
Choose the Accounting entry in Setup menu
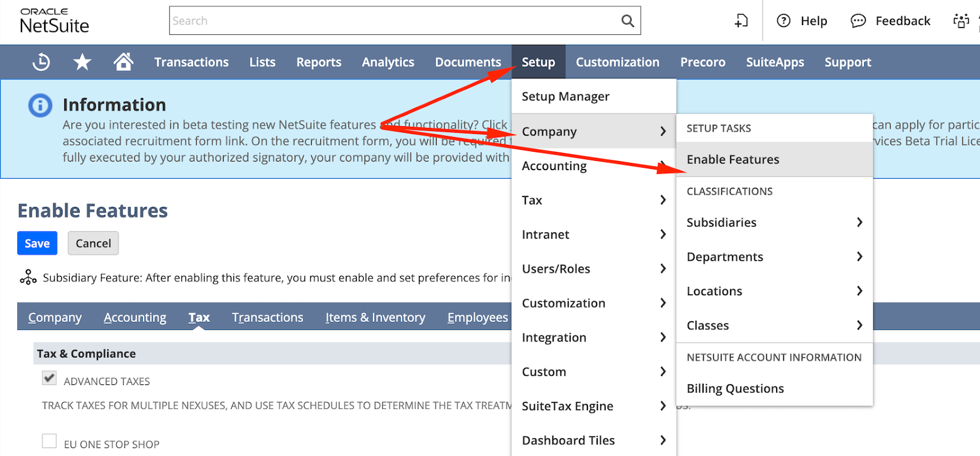594,165
